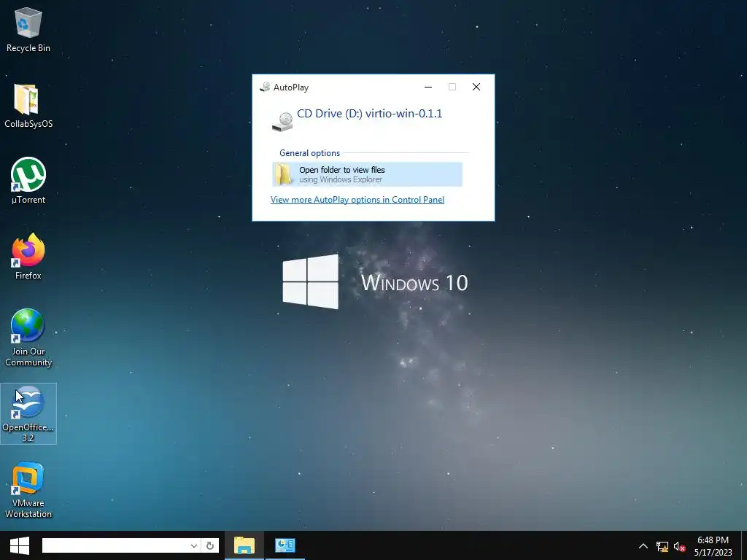The height and width of the screenshot is (560, 747).
Task: Show hidden system tray icons
Action: coord(643,546)
